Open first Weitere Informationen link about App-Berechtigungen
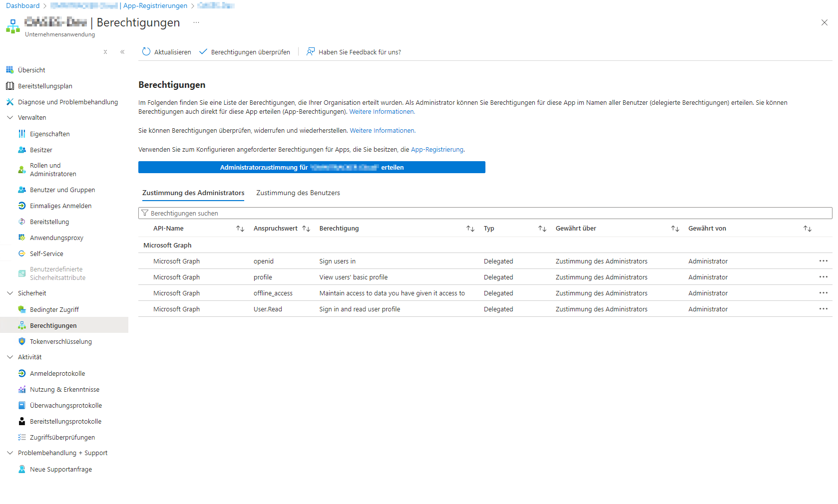Viewport: 838px width, 504px height. point(382,112)
